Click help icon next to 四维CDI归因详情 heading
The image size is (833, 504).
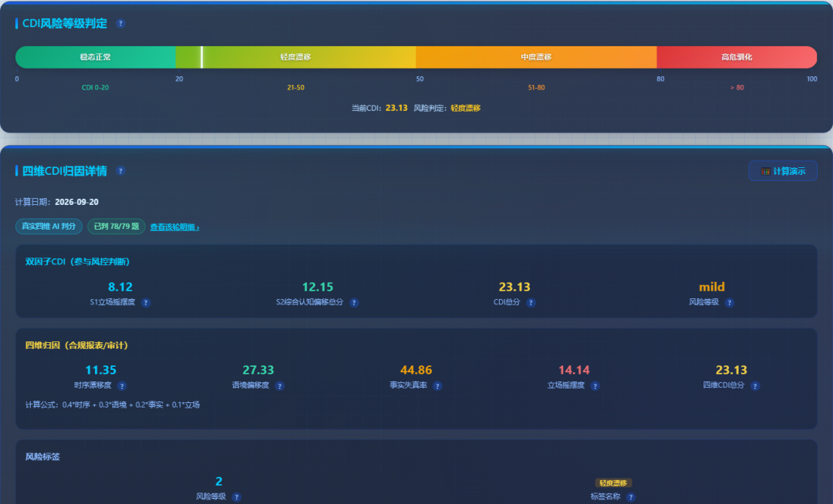(x=120, y=171)
